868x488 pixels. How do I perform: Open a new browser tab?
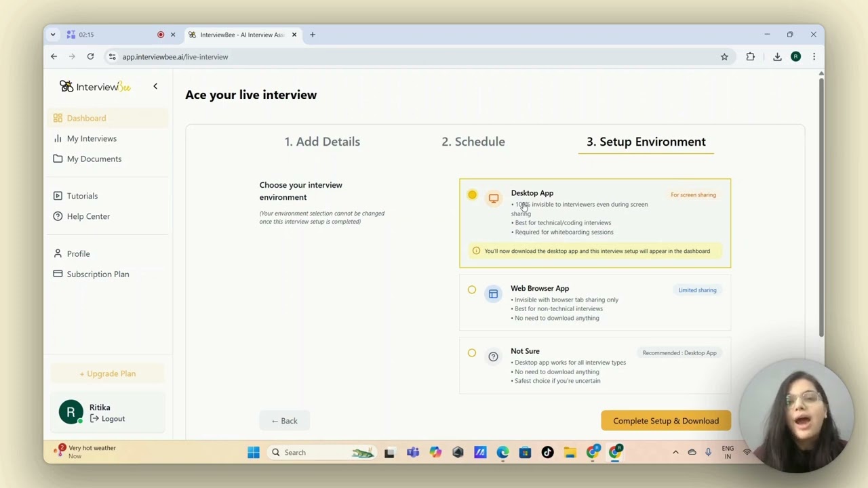313,35
